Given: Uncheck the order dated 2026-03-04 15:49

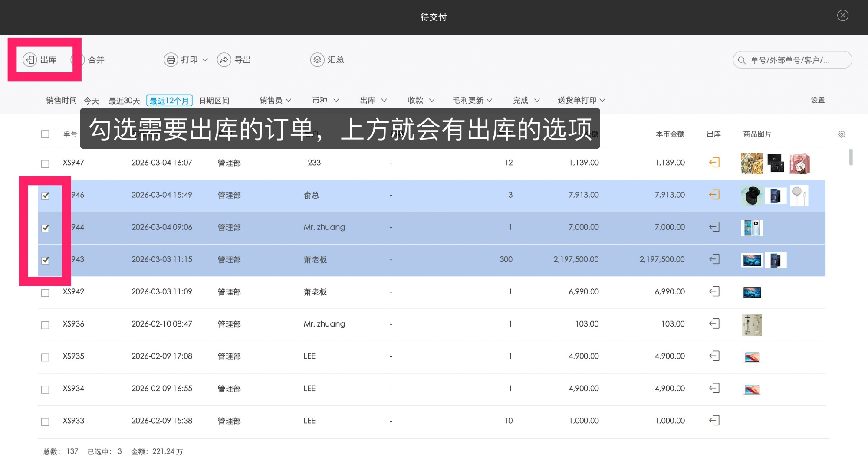Looking at the screenshot, I should pyautogui.click(x=45, y=196).
